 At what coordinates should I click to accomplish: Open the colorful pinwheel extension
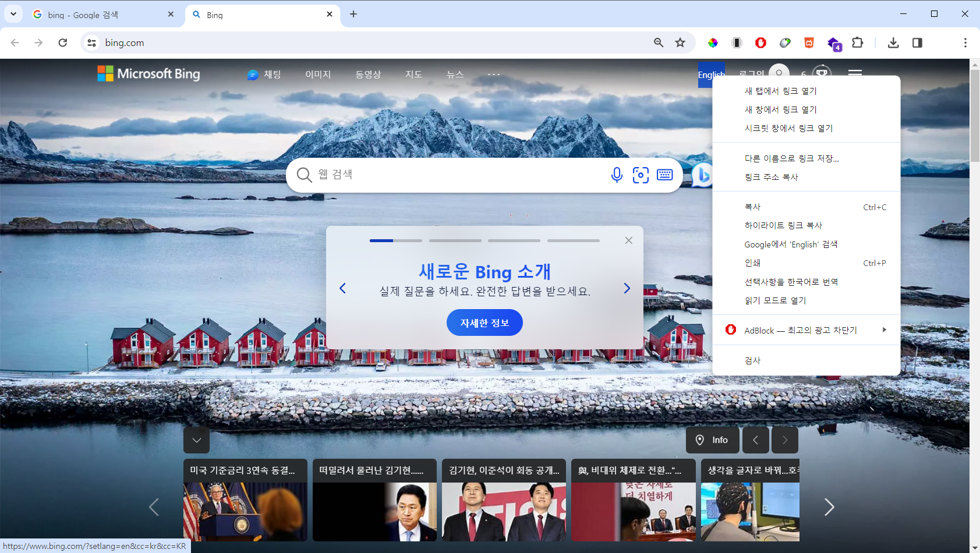tap(713, 42)
